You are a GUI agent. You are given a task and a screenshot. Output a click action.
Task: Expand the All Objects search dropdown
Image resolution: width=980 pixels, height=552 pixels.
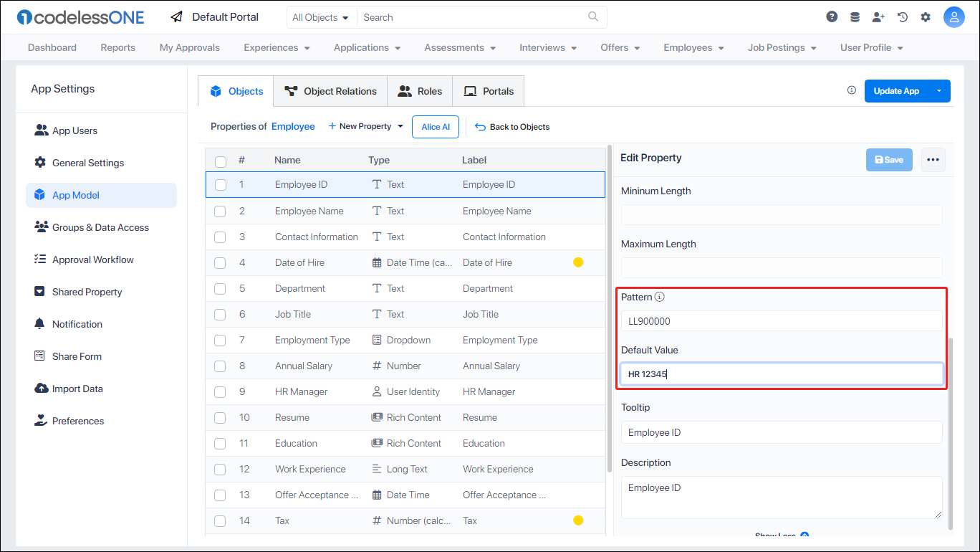[x=321, y=17]
